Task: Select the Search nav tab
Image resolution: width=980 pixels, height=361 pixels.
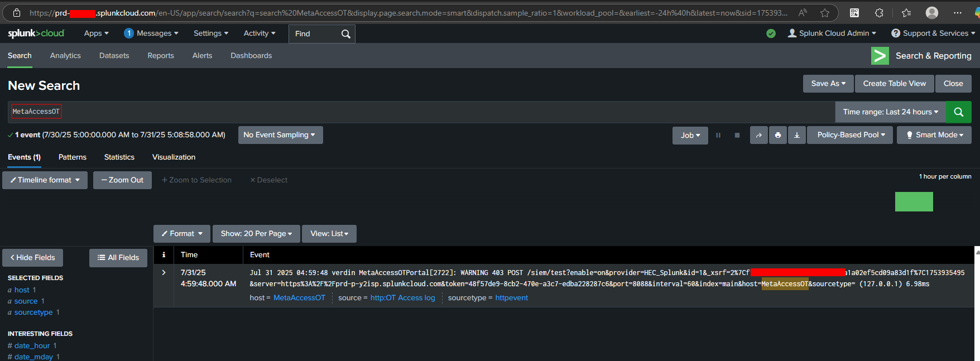Action: (x=20, y=56)
